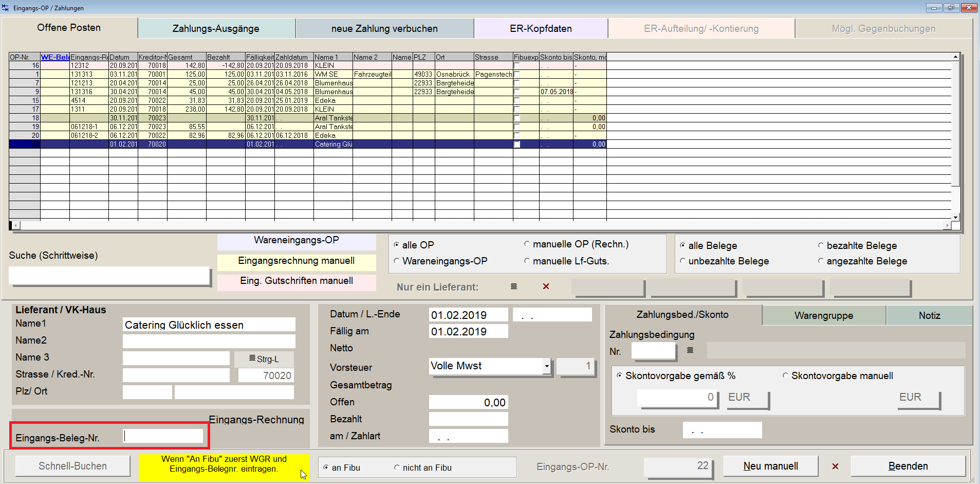Screen dimensions: 980x484
Task: Select row 15 Edeka entry
Action: (308, 100)
